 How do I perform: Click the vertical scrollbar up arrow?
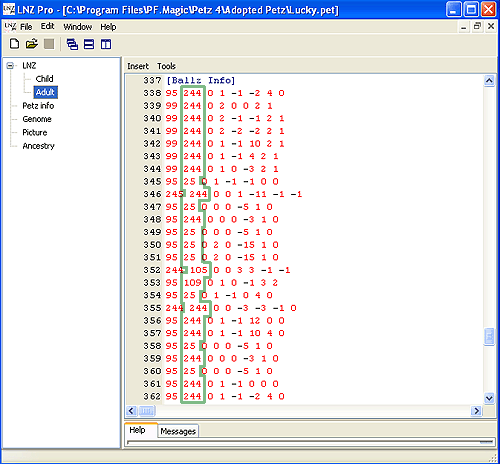click(x=489, y=80)
